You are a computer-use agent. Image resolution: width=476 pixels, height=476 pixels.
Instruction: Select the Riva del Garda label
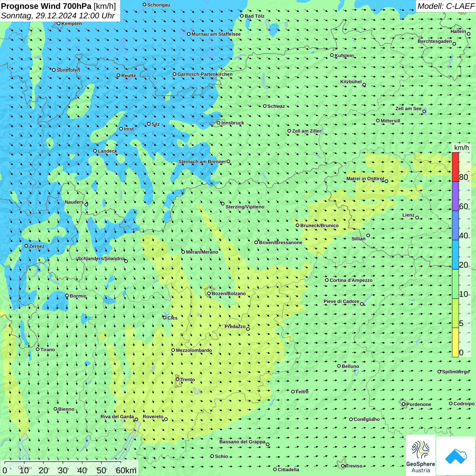(117, 417)
